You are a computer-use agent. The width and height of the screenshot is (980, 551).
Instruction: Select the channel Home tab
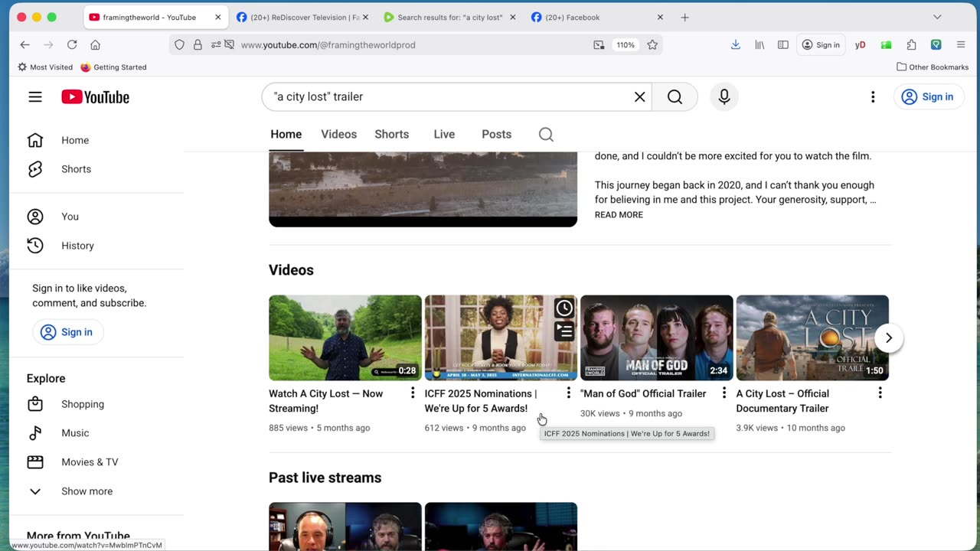[286, 135]
